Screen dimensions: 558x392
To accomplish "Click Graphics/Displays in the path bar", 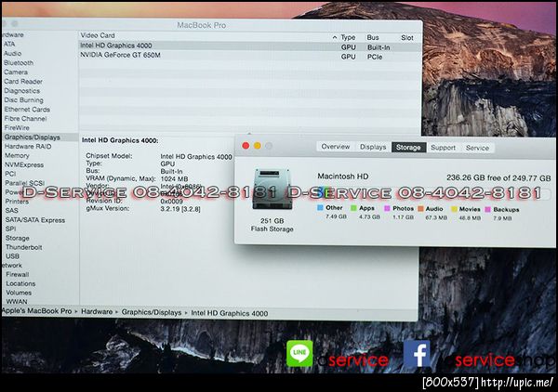I will (x=152, y=312).
